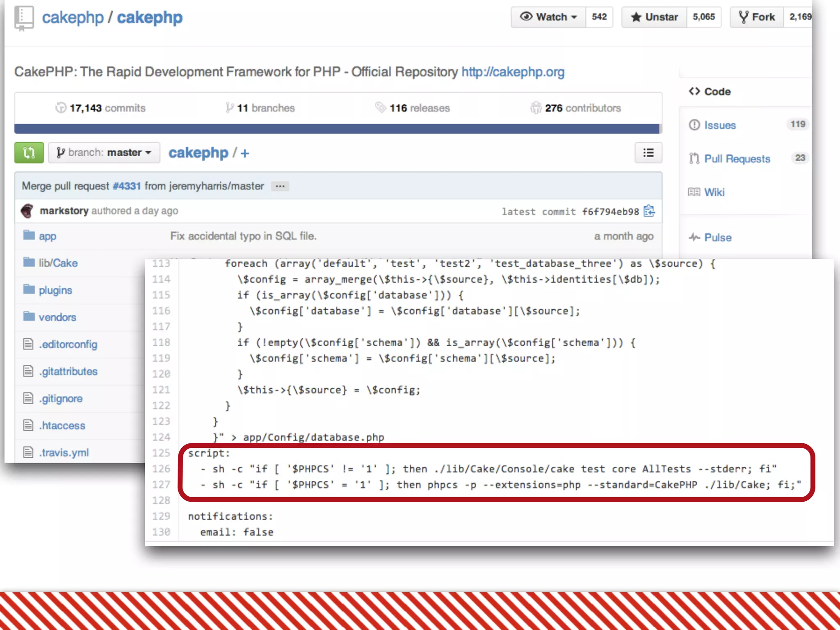Open the Pull Requests tab

coord(737,159)
